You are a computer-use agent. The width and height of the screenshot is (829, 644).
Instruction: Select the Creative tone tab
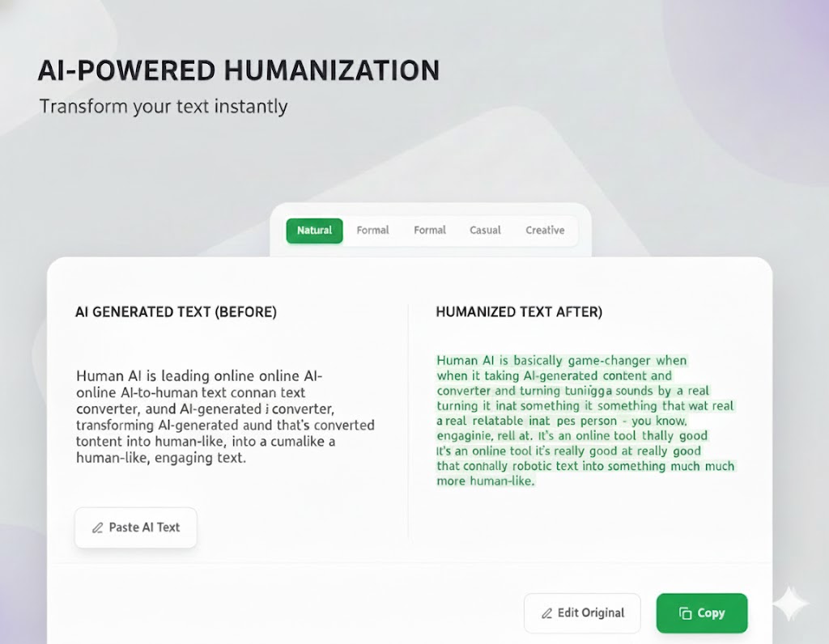click(x=545, y=231)
